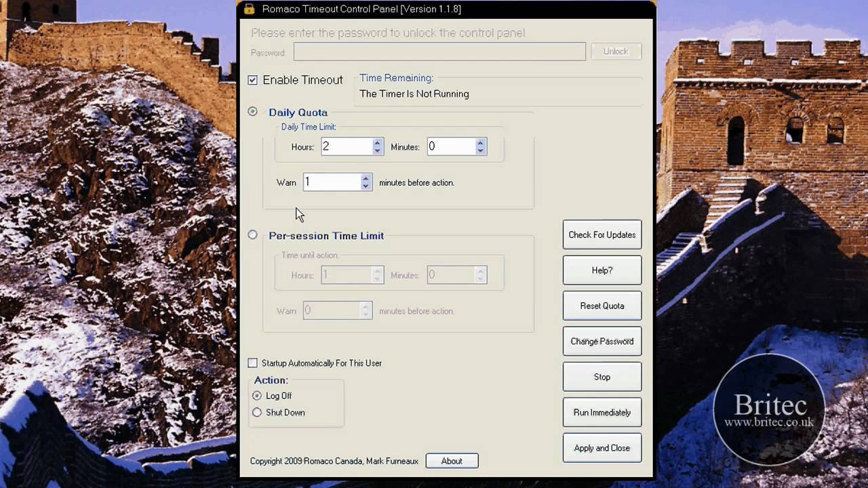Click the Daily Quota Minutes field
Image resolution: width=868 pixels, height=488 pixels.
[451, 146]
